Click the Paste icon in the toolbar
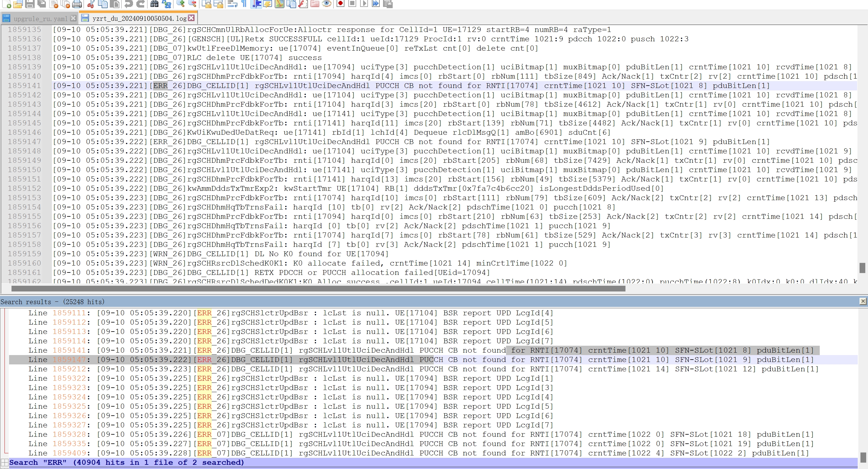 click(115, 4)
